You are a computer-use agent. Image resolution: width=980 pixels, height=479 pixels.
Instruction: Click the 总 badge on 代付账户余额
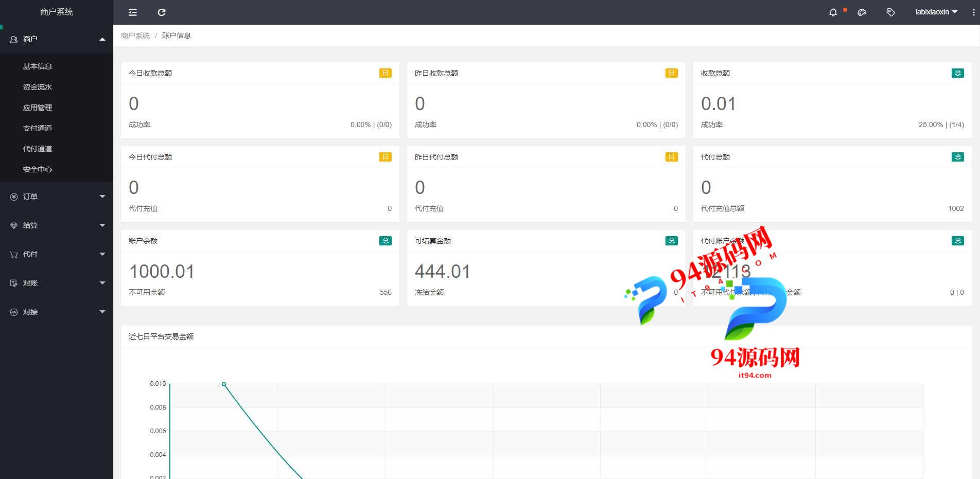958,241
